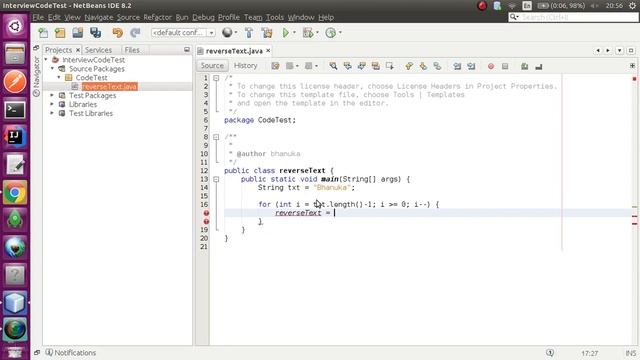Click the Profile Project clock icon
This screenshot has height=360, width=640.
click(330, 33)
